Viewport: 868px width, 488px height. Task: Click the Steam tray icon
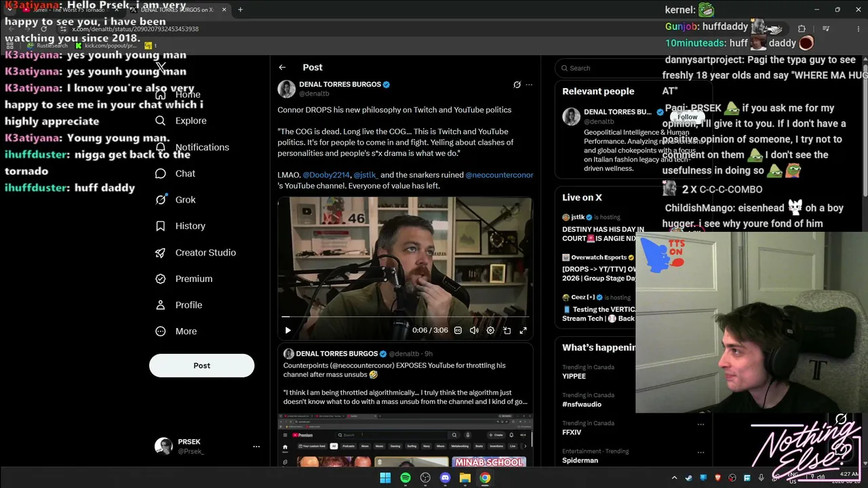point(689,478)
